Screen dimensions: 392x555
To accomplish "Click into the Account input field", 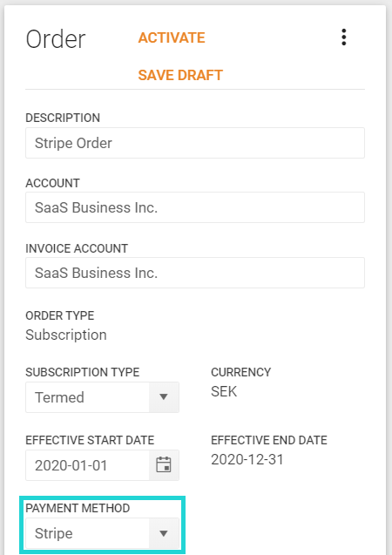I will [195, 207].
